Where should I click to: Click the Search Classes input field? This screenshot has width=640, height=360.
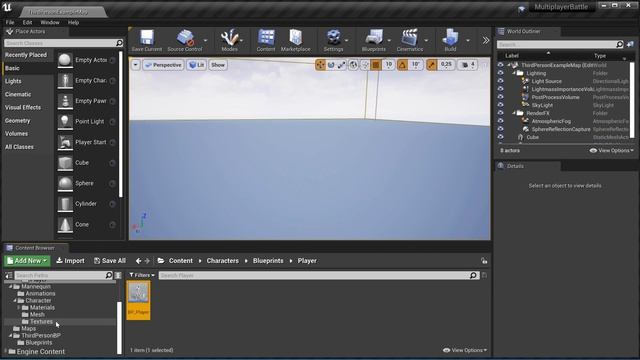pyautogui.click(x=63, y=43)
